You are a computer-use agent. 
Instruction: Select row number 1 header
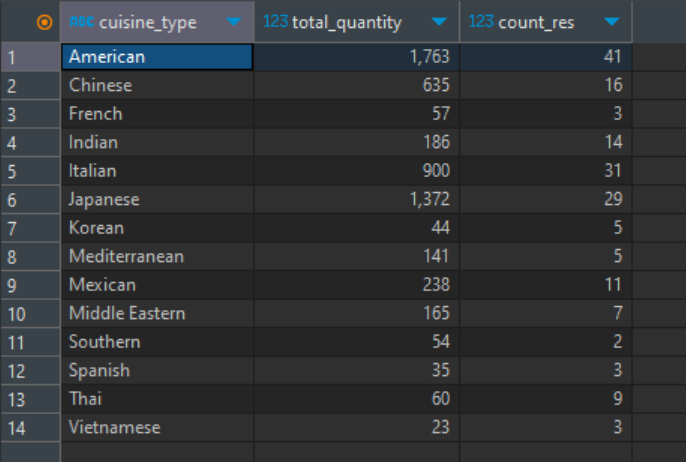(x=30, y=57)
